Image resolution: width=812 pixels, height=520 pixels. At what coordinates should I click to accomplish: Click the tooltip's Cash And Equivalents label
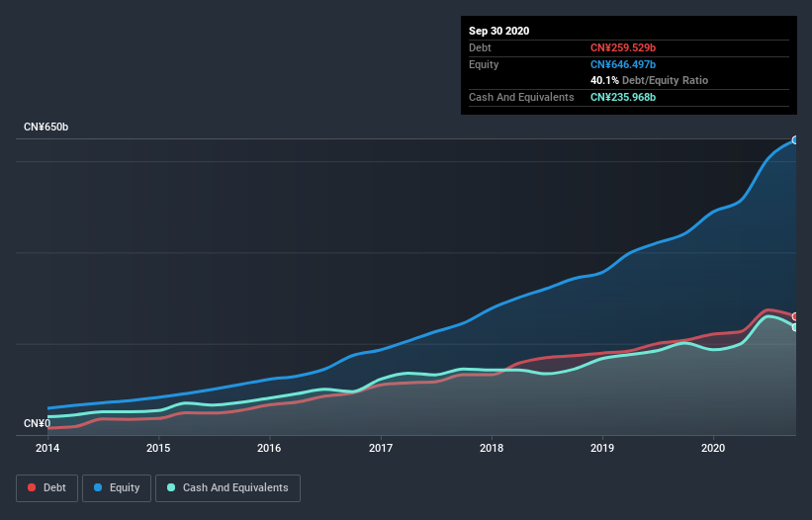coord(521,97)
